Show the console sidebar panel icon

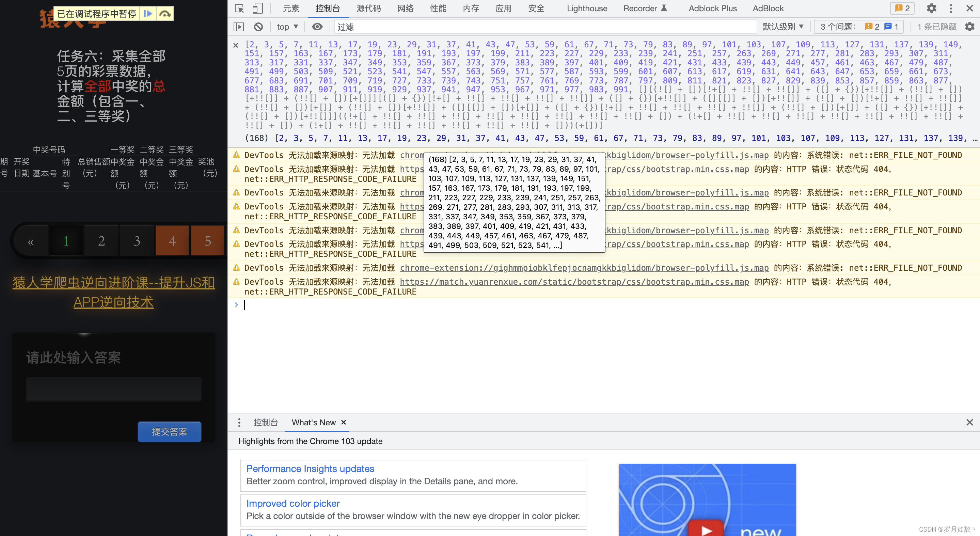pos(239,27)
